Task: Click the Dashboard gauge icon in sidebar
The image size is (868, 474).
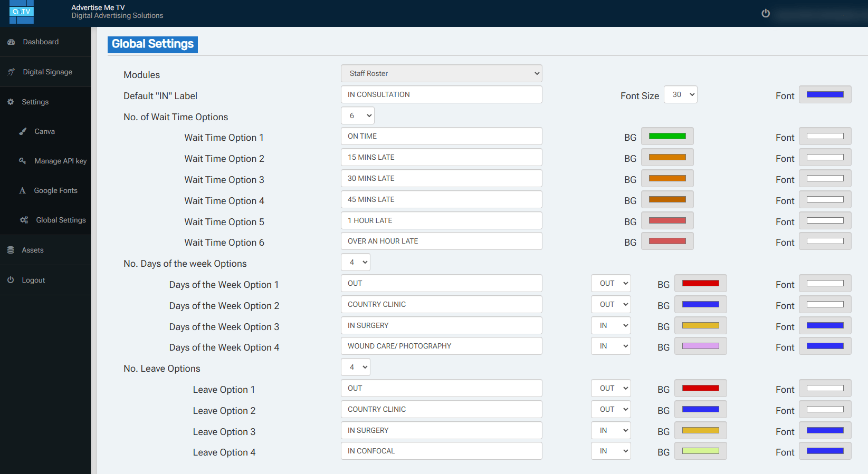Action: 11,42
